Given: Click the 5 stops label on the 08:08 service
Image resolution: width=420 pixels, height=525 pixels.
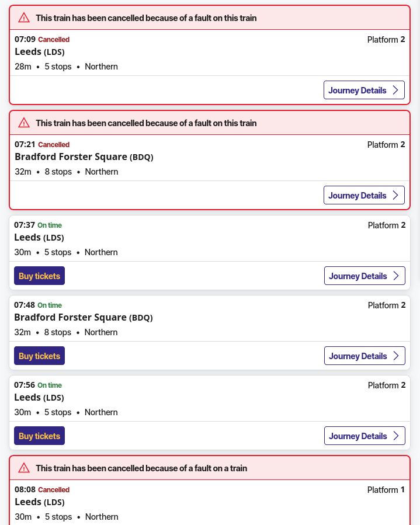Looking at the screenshot, I should [58, 516].
